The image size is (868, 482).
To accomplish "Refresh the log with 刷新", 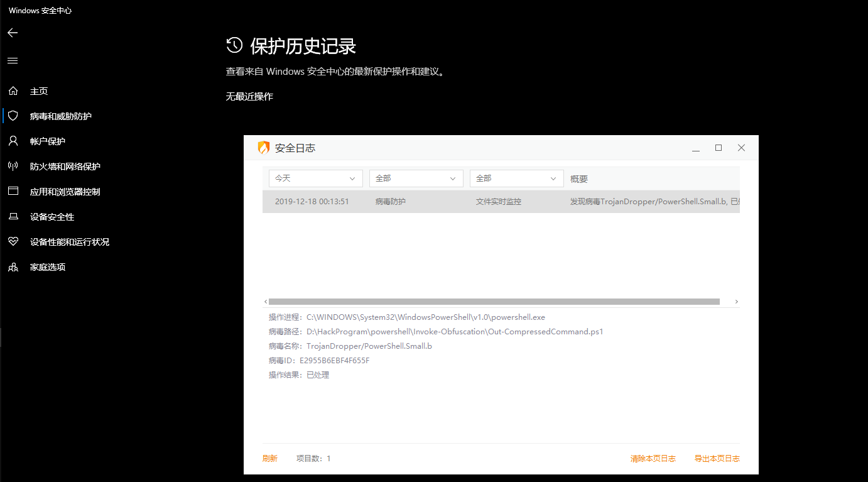I will tap(270, 459).
